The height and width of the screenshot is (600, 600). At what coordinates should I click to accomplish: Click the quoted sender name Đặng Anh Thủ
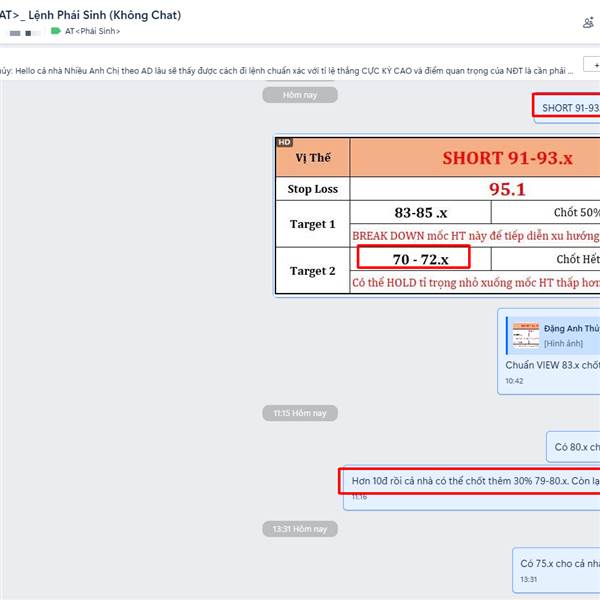572,329
